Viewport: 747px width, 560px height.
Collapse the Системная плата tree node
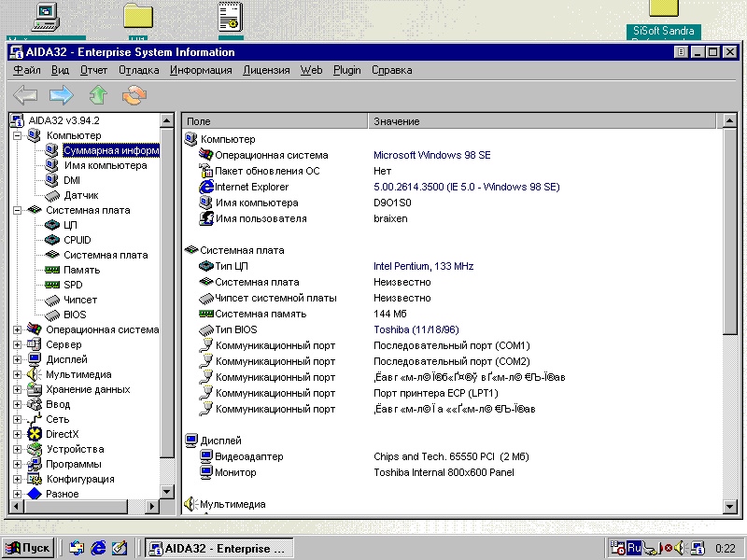pos(17,210)
